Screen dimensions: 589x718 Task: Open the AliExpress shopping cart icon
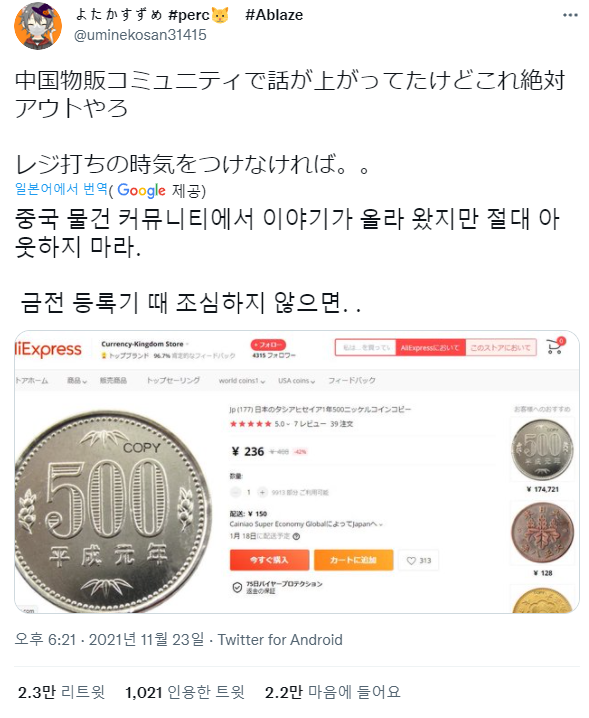coord(556,346)
